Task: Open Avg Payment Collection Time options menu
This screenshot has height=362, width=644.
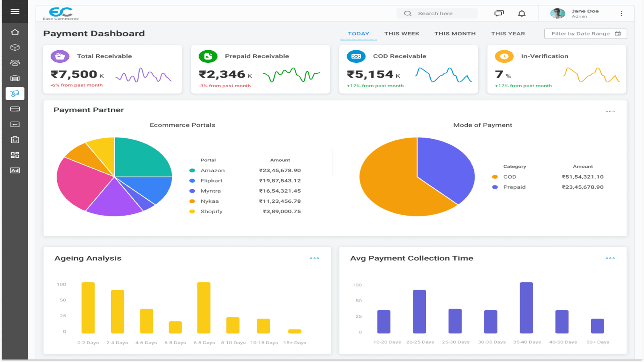Action: pyautogui.click(x=610, y=258)
